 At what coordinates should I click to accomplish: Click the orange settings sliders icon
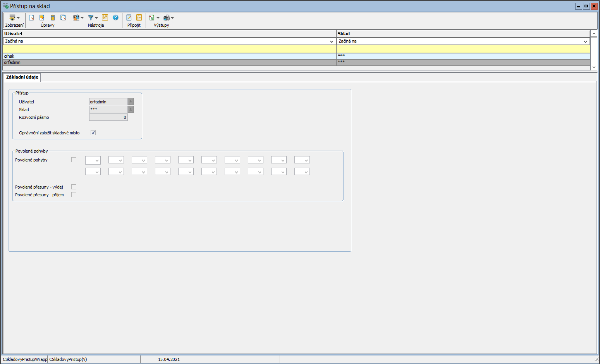pos(105,18)
